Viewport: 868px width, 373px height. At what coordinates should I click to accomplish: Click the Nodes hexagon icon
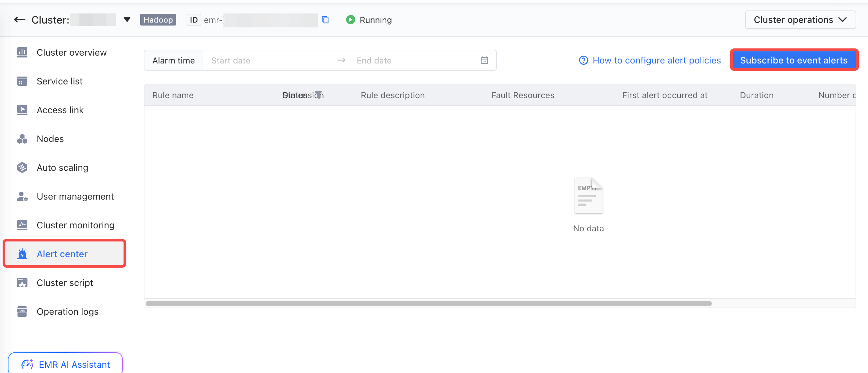(x=22, y=139)
